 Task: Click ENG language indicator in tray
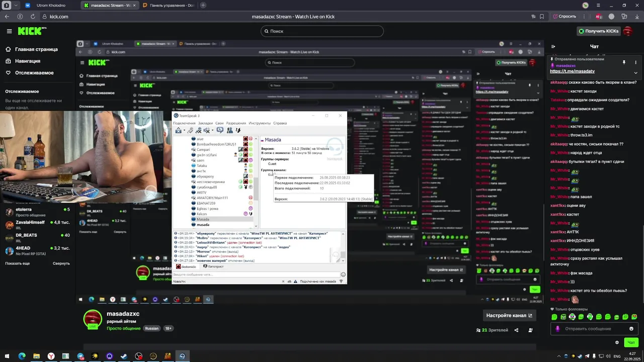(617, 356)
